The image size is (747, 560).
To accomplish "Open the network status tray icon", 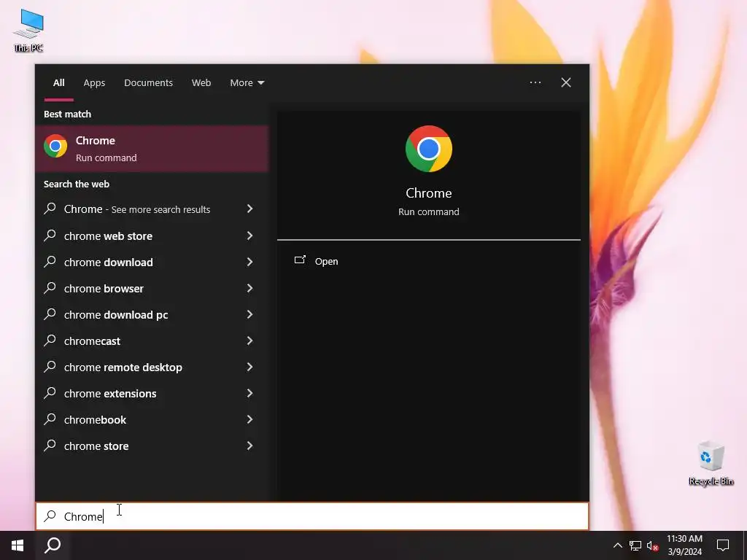I will pyautogui.click(x=635, y=545).
